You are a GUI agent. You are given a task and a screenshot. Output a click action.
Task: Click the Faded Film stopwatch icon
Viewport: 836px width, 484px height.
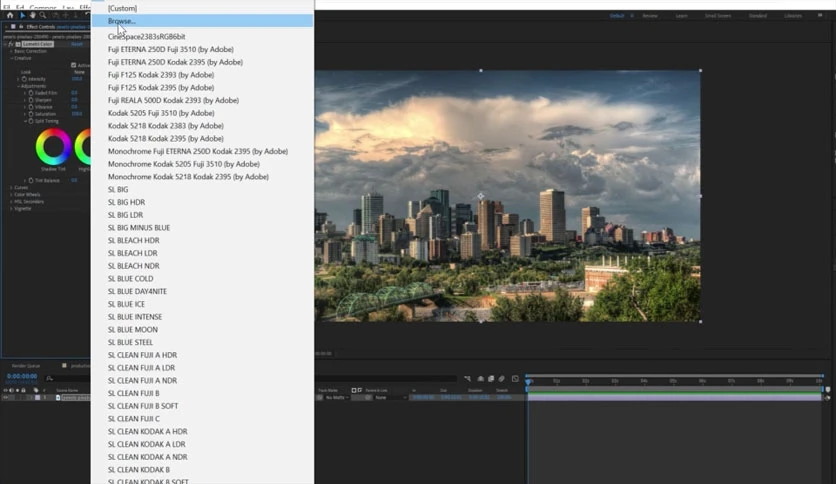click(31, 93)
